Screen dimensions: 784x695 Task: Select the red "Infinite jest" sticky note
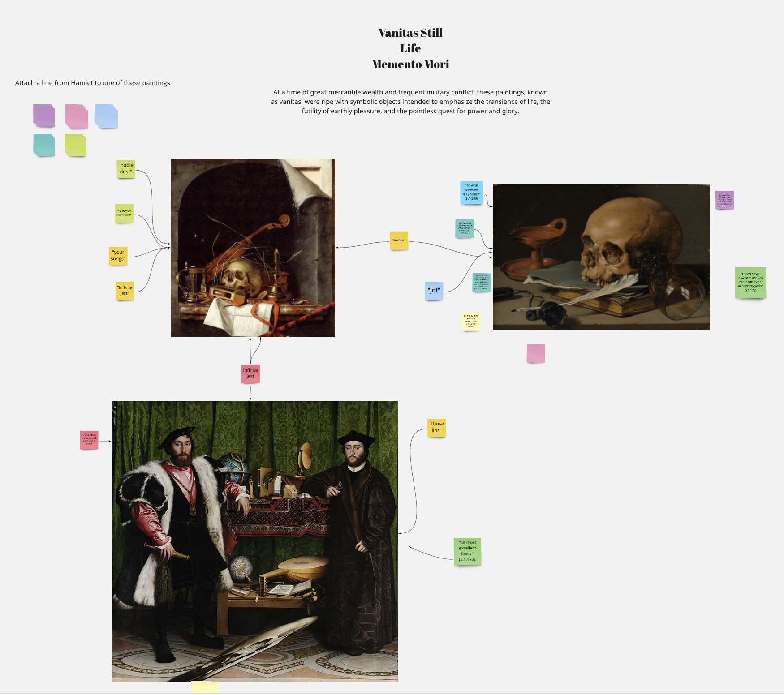click(x=250, y=373)
